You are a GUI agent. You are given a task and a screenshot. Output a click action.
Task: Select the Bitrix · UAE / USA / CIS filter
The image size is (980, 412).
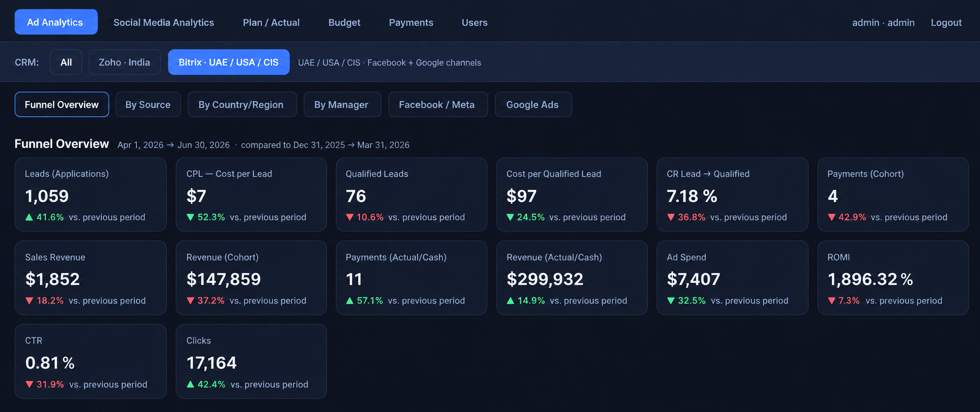point(229,62)
